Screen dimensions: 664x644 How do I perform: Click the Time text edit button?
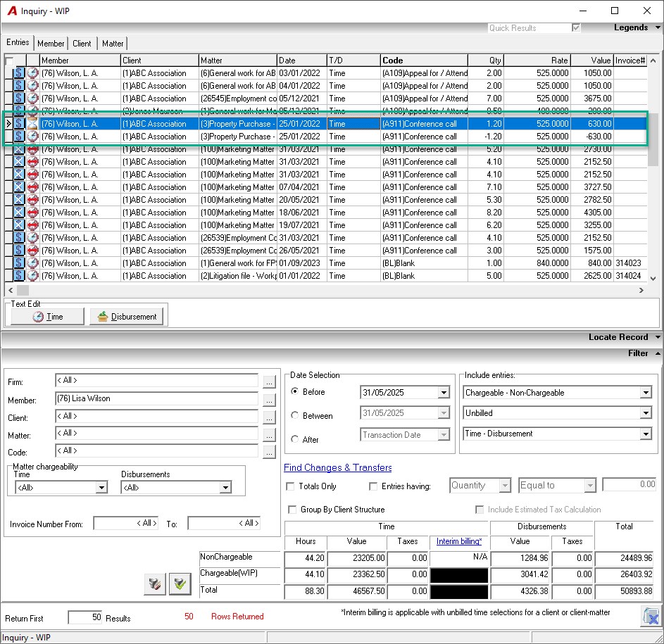(x=47, y=317)
